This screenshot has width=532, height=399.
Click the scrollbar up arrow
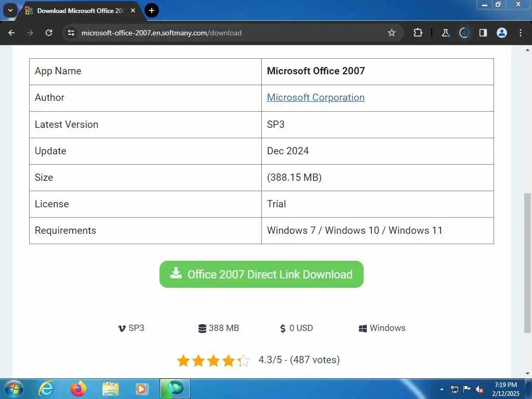tap(527, 50)
